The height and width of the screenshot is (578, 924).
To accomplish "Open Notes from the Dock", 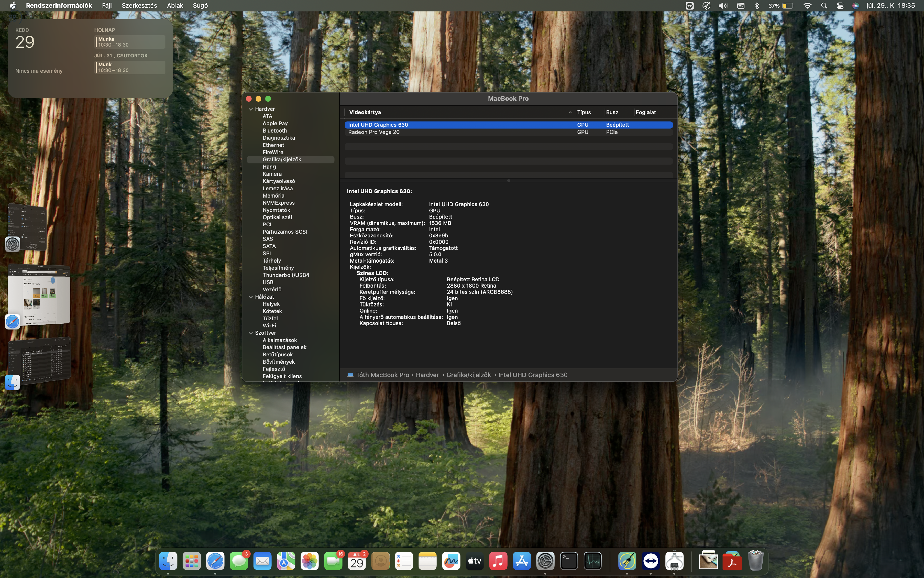I will (428, 561).
